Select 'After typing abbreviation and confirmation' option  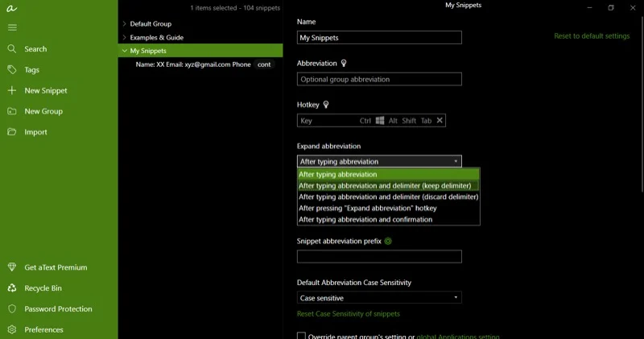click(365, 219)
